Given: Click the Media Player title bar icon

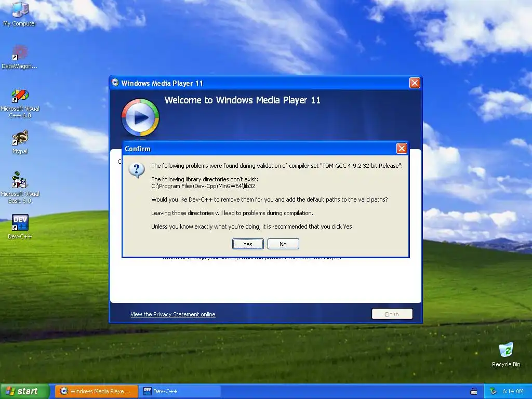Looking at the screenshot, I should click(115, 83).
